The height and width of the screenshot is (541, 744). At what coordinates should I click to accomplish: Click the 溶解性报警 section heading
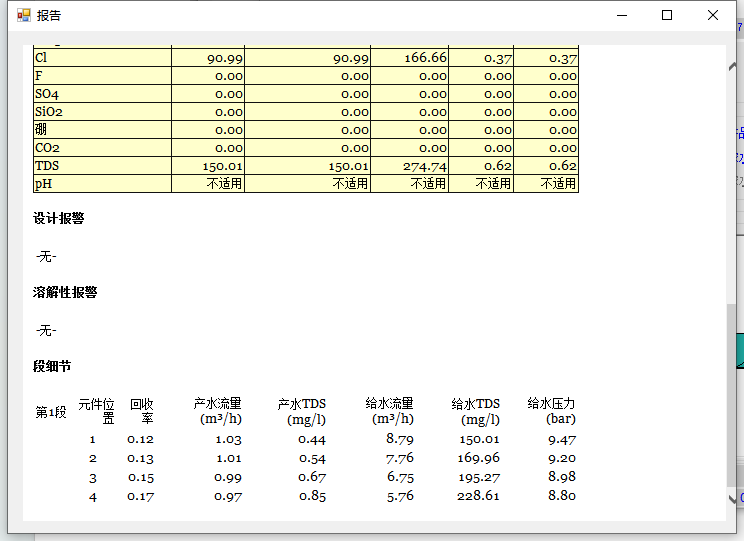click(x=65, y=293)
